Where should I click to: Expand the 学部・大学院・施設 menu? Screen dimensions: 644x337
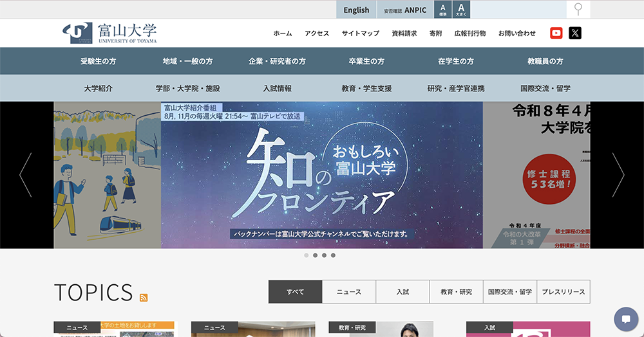pyautogui.click(x=187, y=88)
